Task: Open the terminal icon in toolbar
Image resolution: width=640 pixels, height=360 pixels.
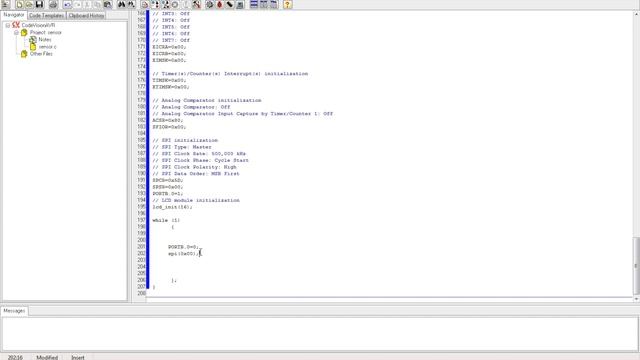Action: (x=240, y=4)
